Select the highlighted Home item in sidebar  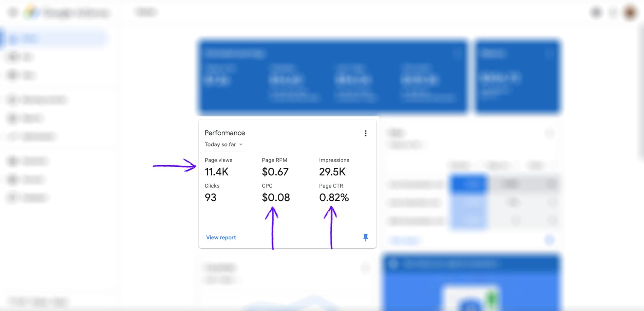pos(54,39)
